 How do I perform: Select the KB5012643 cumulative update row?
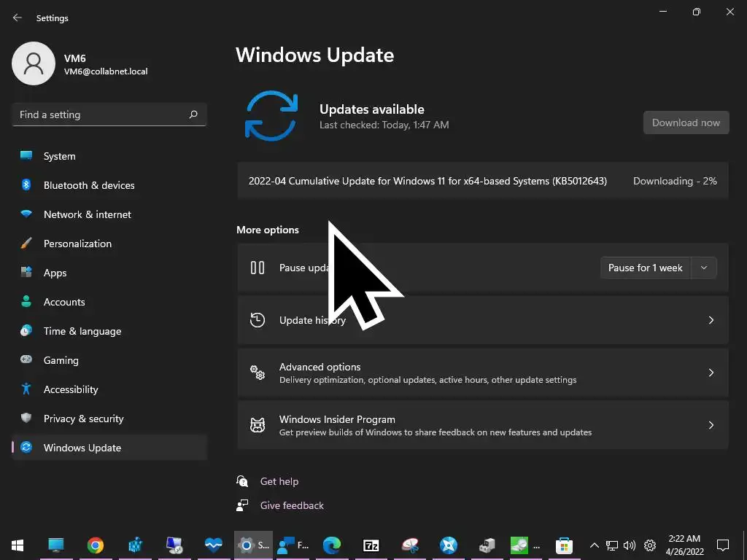483,181
